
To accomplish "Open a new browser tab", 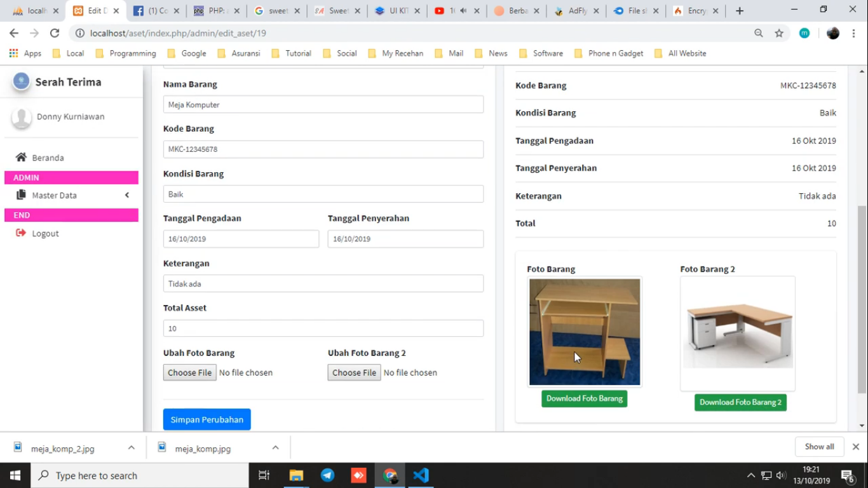I will pyautogui.click(x=740, y=11).
